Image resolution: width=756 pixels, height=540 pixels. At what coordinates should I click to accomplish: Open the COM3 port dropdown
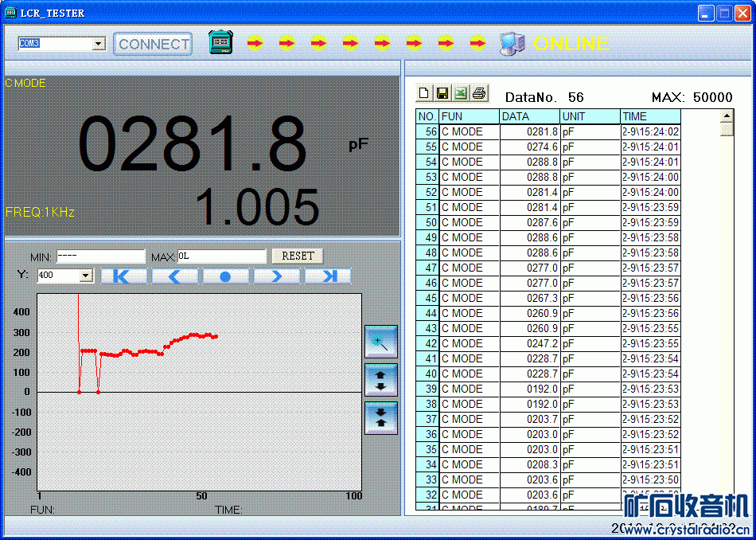[x=99, y=44]
